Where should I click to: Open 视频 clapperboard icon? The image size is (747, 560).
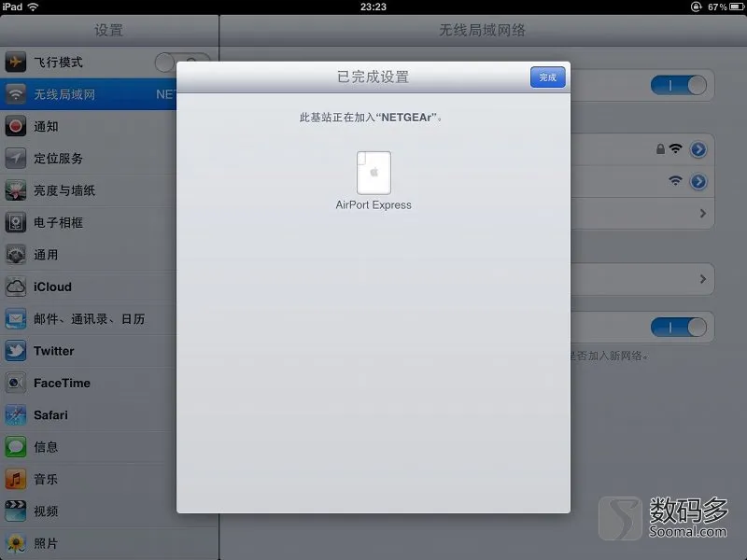coord(15,511)
